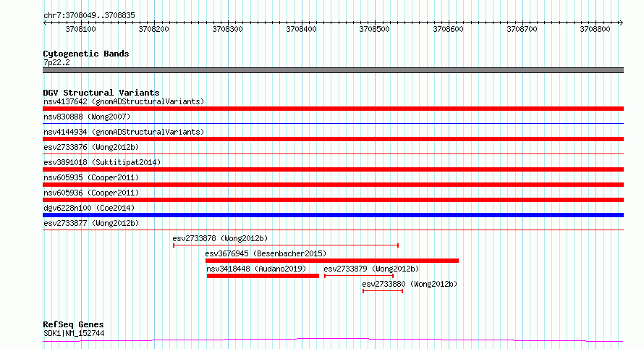Click ruler position 3708300
The width and height of the screenshot is (644, 349).
[x=227, y=29]
